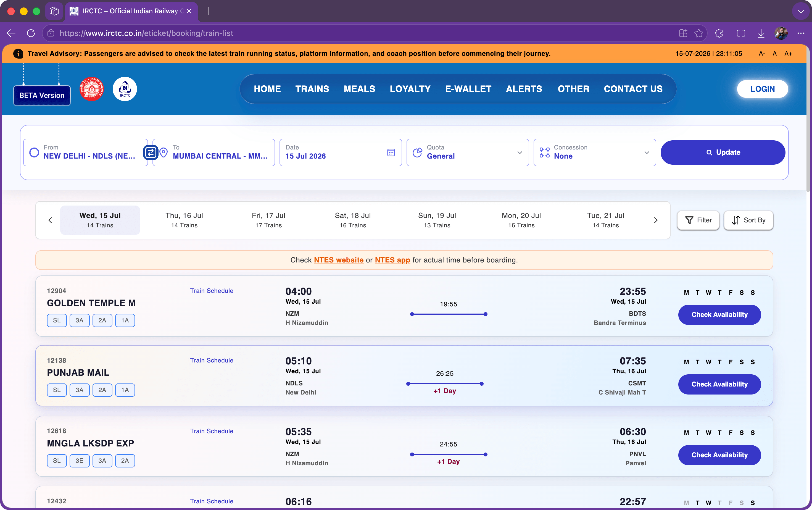Open the NTES app link
The height and width of the screenshot is (510, 812).
[x=392, y=260]
